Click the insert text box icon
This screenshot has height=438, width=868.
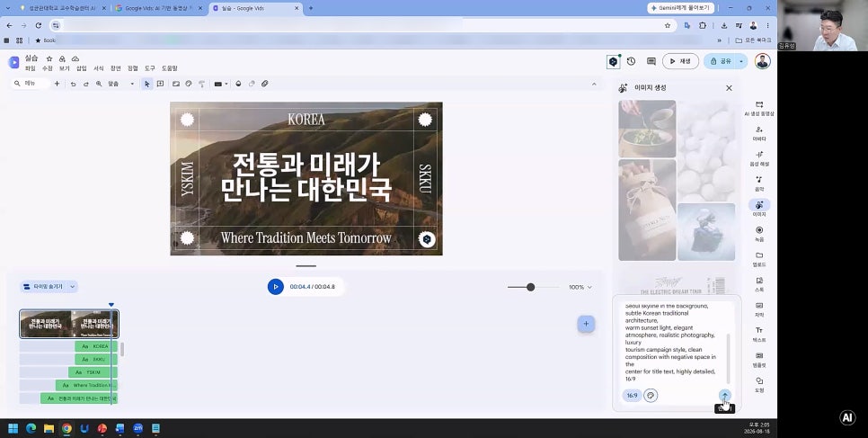(160, 84)
